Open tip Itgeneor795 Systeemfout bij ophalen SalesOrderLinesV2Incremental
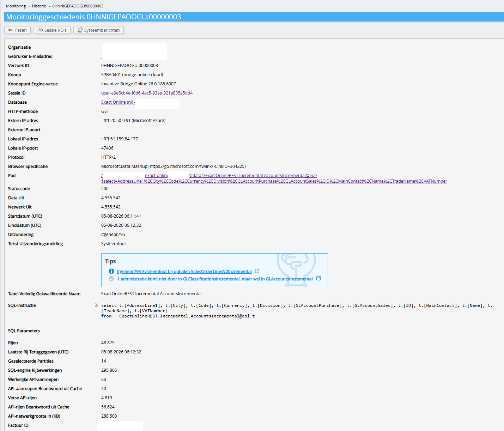Screen dimensions: 504x431 click(184, 272)
